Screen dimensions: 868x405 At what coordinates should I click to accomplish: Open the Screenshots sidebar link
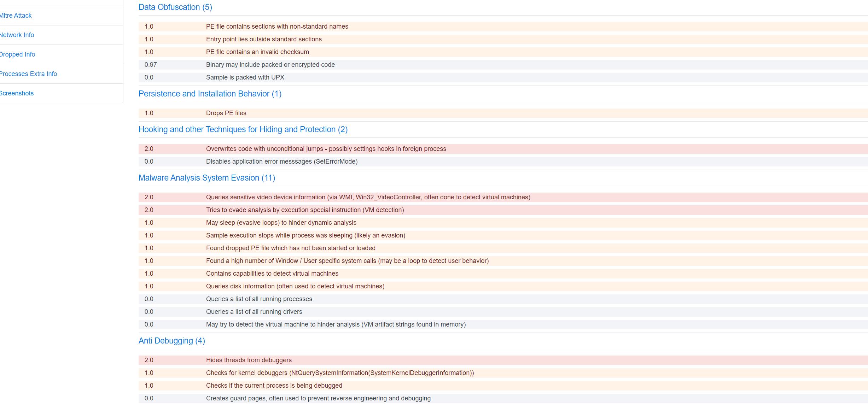(17, 93)
